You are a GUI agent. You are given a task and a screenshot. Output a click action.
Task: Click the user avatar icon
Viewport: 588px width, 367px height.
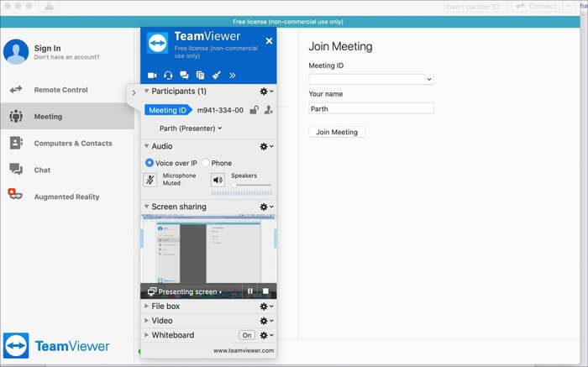click(16, 52)
